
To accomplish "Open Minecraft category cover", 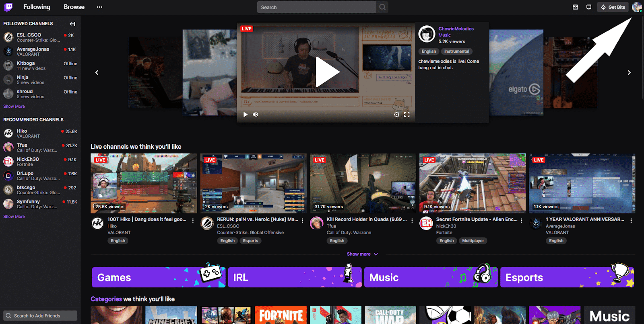I will 171,315.
